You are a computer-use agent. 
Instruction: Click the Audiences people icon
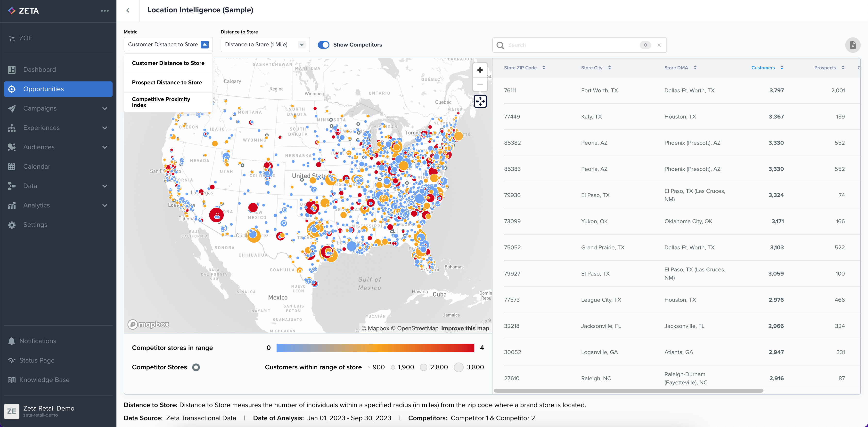(12, 147)
